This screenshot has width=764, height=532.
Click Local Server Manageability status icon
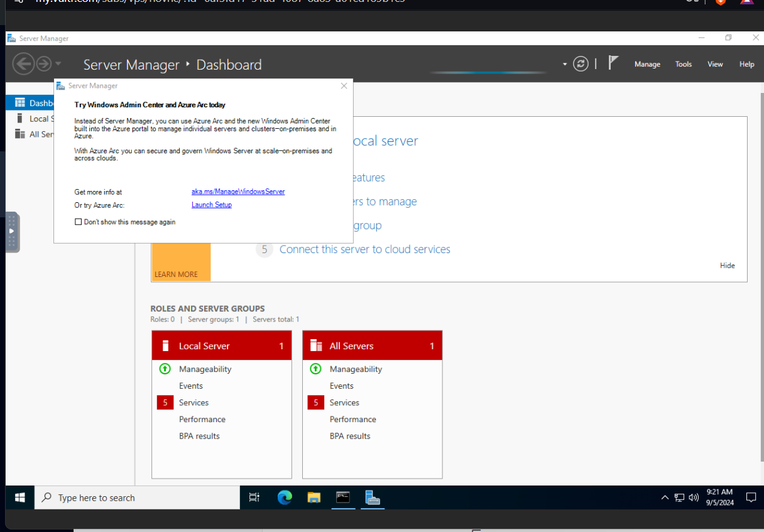pos(165,369)
